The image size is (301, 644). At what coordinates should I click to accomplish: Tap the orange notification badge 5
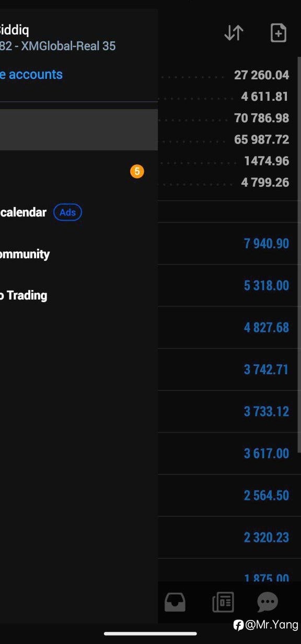point(137,171)
